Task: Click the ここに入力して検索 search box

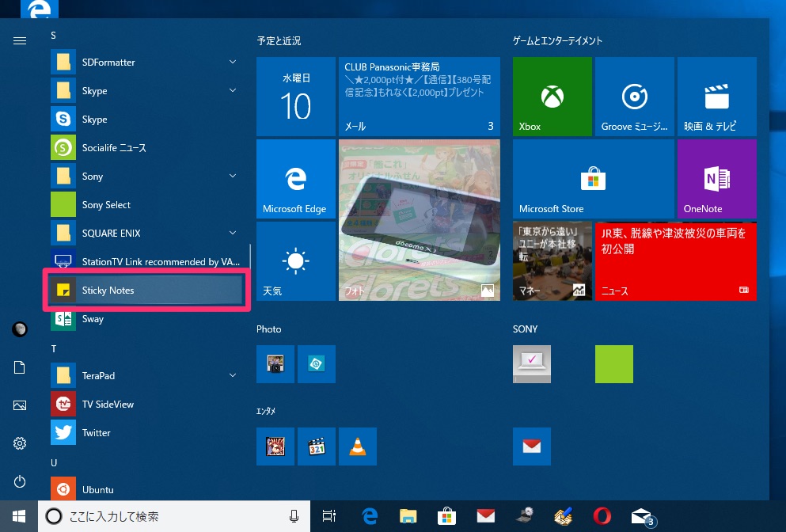Action: coord(174,516)
